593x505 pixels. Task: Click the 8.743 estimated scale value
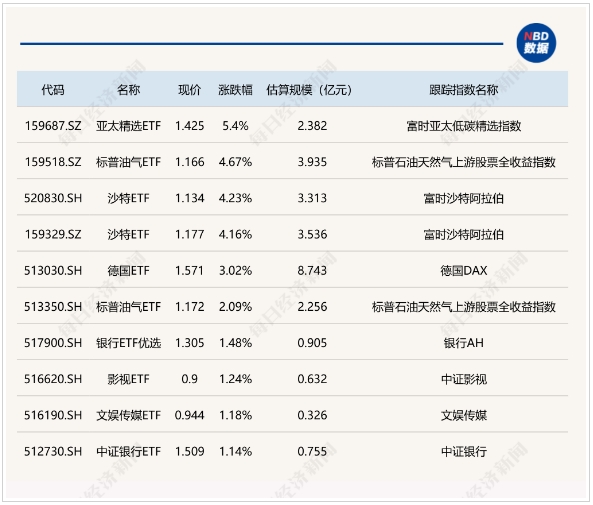(x=312, y=270)
